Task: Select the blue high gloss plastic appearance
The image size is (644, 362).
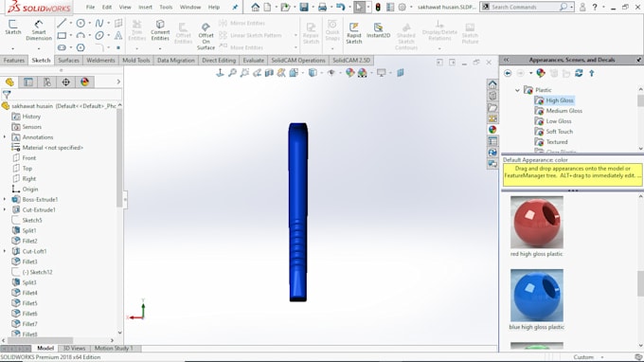Action: [x=536, y=295]
